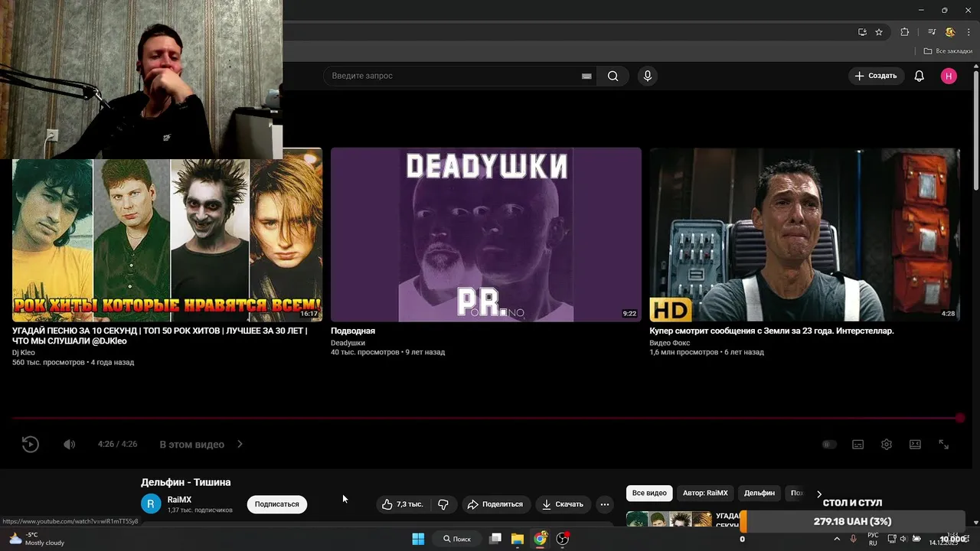Switch to Chrome in the taskbar
The width and height of the screenshot is (980, 551).
click(541, 539)
